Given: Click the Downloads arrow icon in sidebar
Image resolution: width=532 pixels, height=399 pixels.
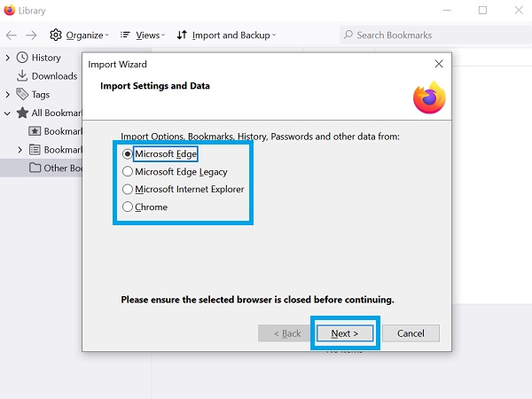Looking at the screenshot, I should tap(22, 76).
